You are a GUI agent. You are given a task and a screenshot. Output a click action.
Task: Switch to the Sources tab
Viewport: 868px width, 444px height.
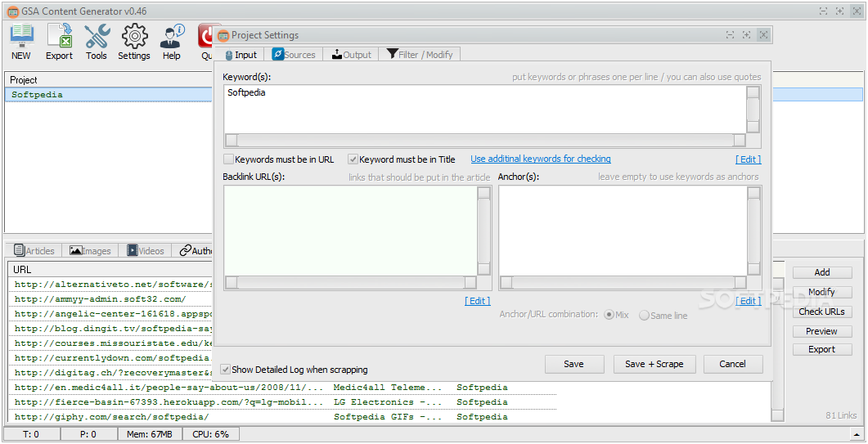[x=294, y=55]
